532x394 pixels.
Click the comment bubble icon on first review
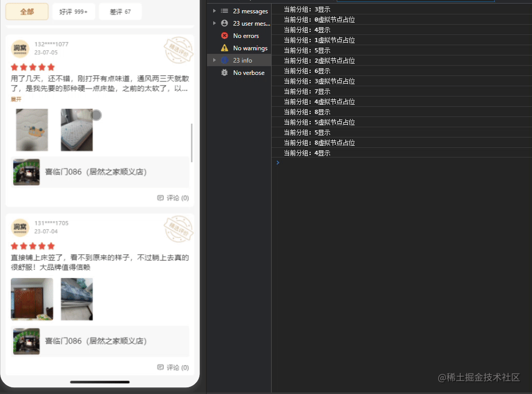point(160,198)
